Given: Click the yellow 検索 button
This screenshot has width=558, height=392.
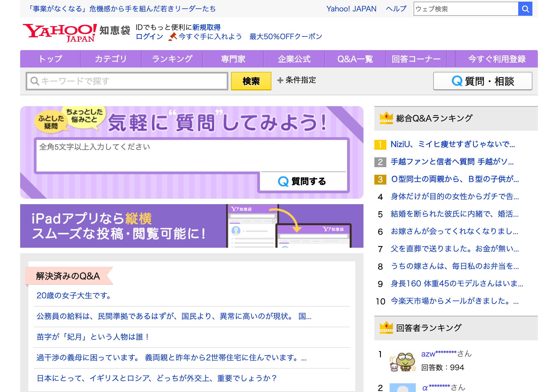Looking at the screenshot, I should coord(251,81).
